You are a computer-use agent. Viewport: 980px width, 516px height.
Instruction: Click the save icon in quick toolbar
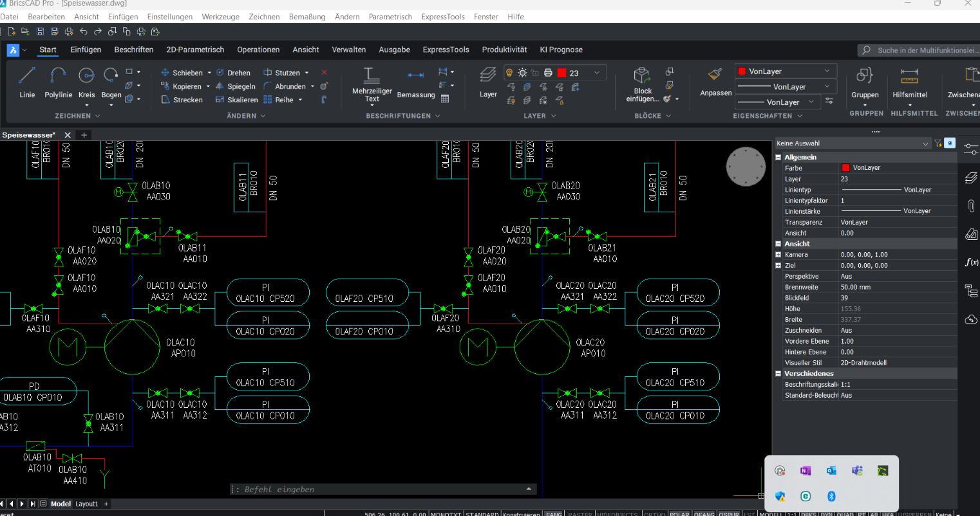click(40, 32)
